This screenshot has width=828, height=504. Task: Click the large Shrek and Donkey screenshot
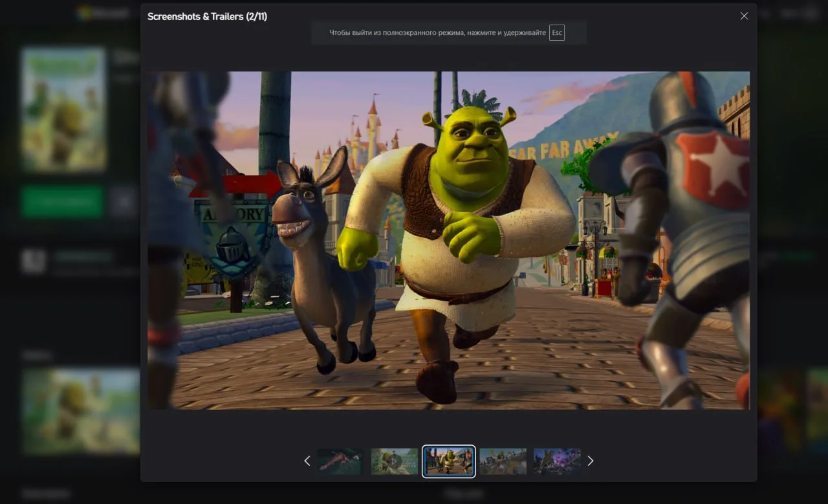pos(449,240)
